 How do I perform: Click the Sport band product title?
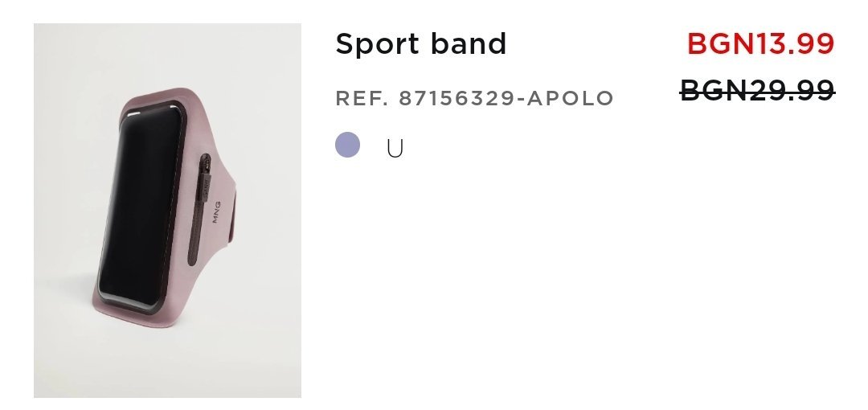[x=420, y=43]
